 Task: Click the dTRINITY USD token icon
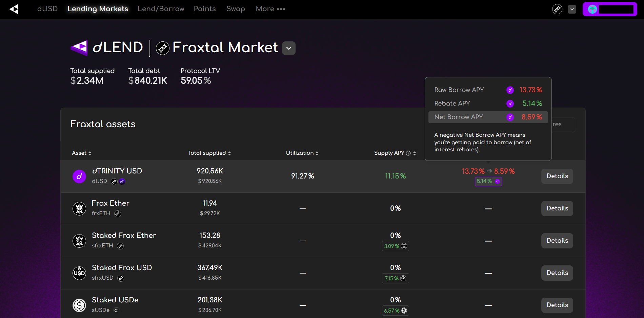tap(79, 176)
